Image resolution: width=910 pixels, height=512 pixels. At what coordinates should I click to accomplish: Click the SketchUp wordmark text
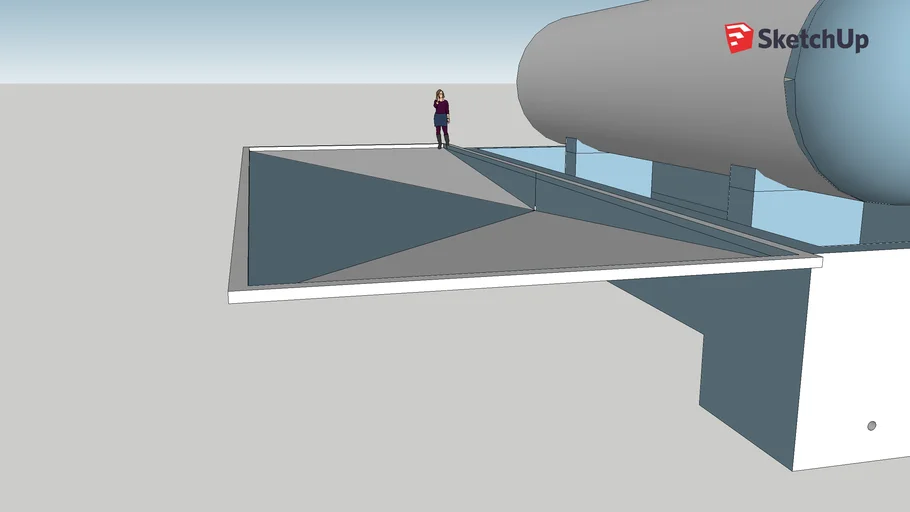pos(812,40)
